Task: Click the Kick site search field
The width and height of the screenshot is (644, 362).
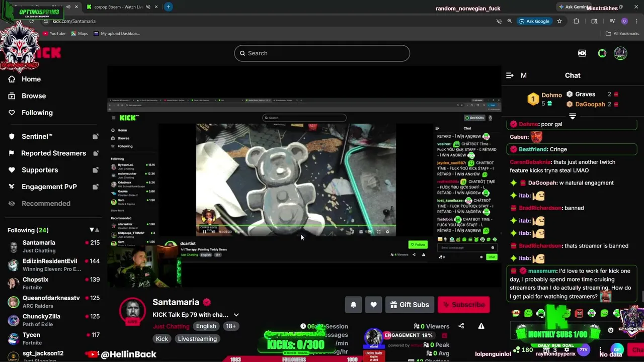Action: pos(322,53)
